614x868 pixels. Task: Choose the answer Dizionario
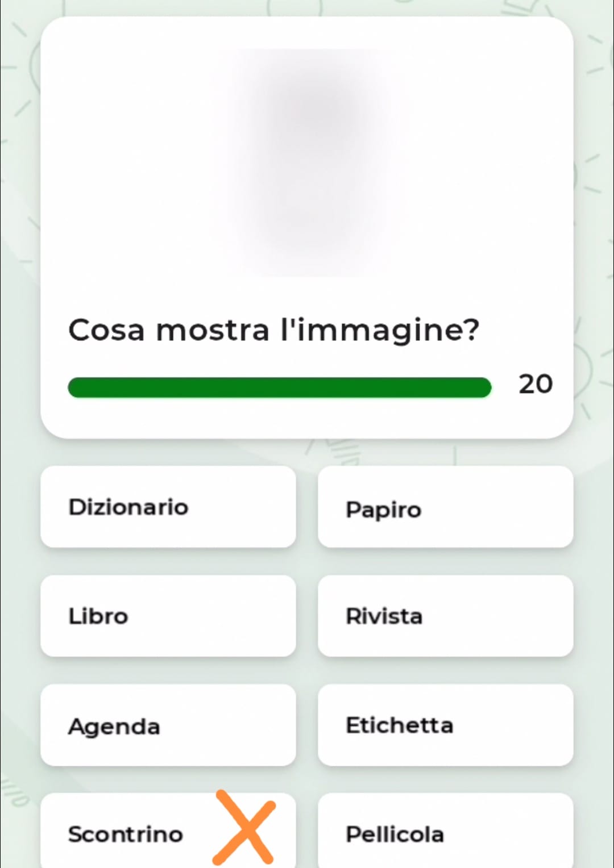point(168,507)
